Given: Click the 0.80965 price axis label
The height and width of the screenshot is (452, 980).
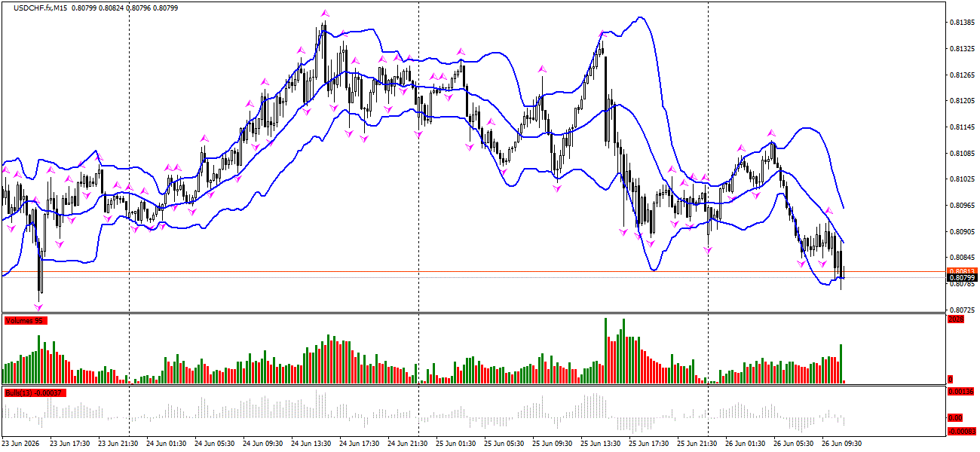Looking at the screenshot, I should pos(961,206).
